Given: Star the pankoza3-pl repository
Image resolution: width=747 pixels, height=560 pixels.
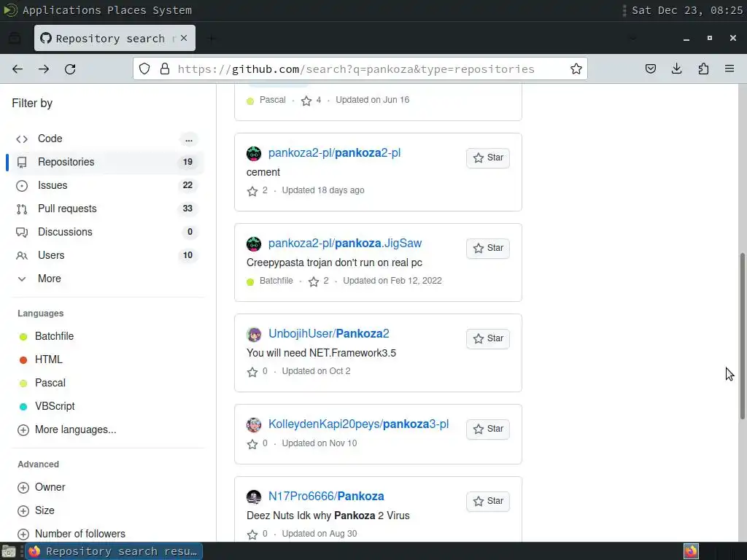Looking at the screenshot, I should (488, 429).
